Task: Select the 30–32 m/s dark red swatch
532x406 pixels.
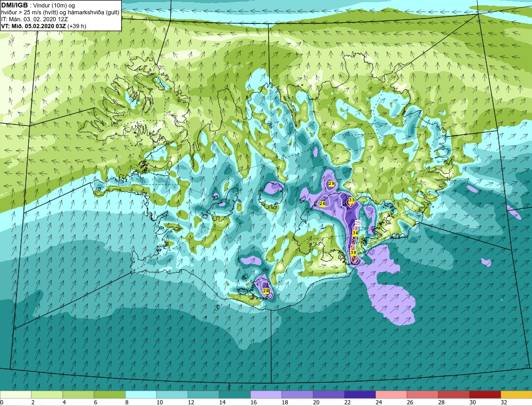Action: coord(485,394)
